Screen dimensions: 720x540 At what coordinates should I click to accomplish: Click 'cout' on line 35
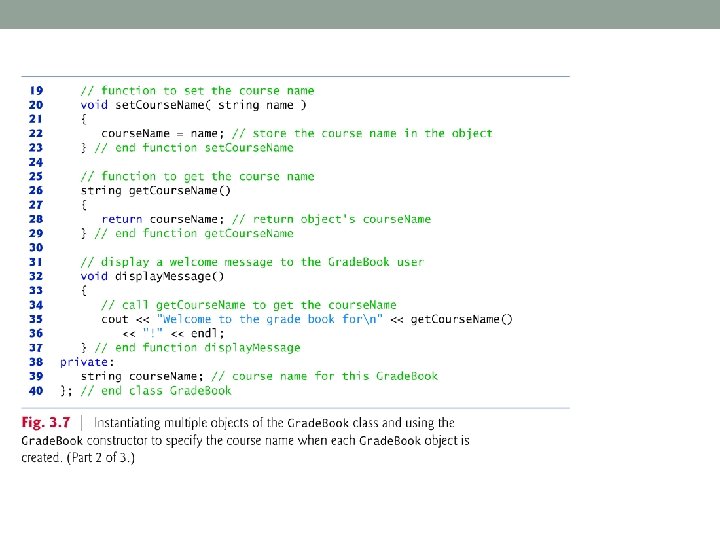coord(114,319)
